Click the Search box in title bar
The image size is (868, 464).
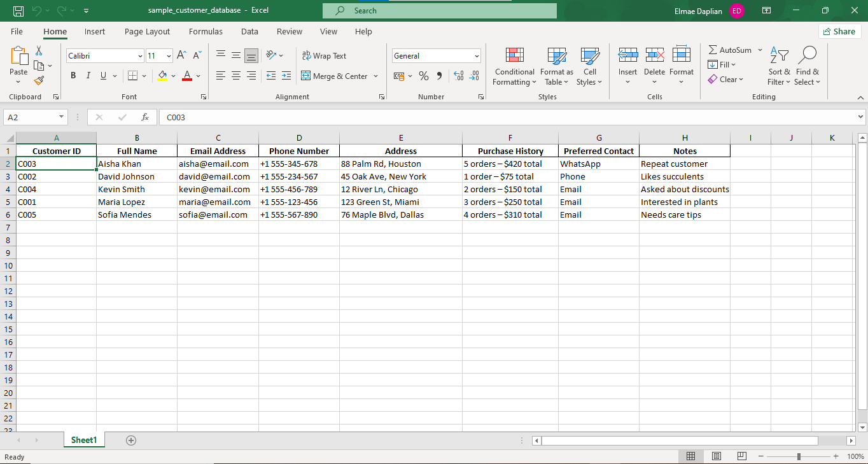click(440, 11)
